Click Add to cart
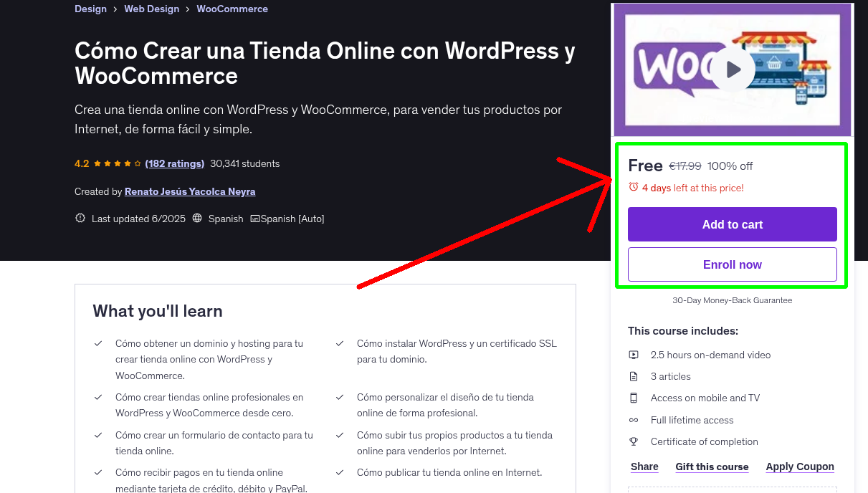The image size is (868, 493). pos(732,224)
